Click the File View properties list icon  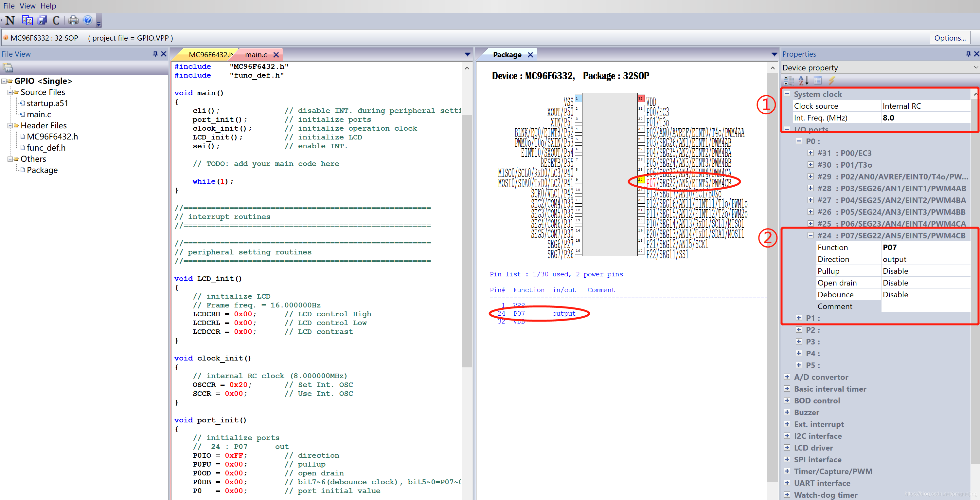(8, 68)
